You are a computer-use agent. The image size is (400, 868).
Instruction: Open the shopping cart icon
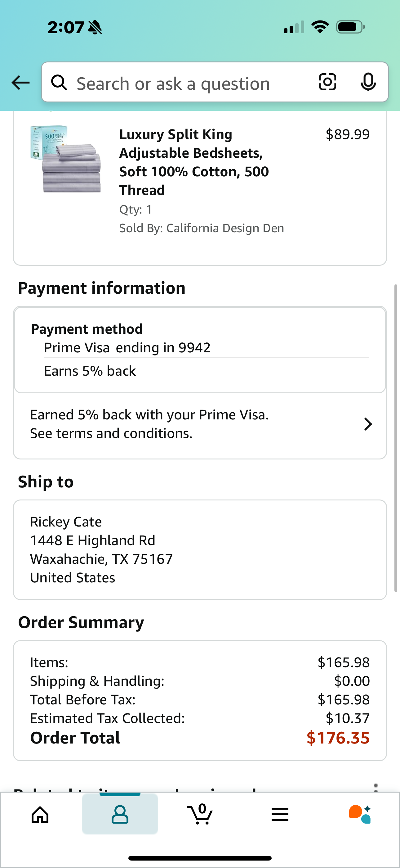(x=200, y=814)
